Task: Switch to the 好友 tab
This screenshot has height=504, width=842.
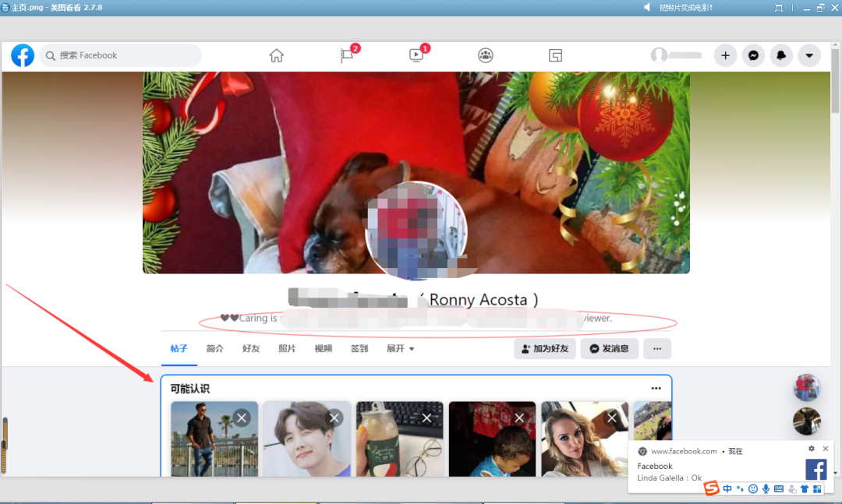Action: tap(251, 349)
